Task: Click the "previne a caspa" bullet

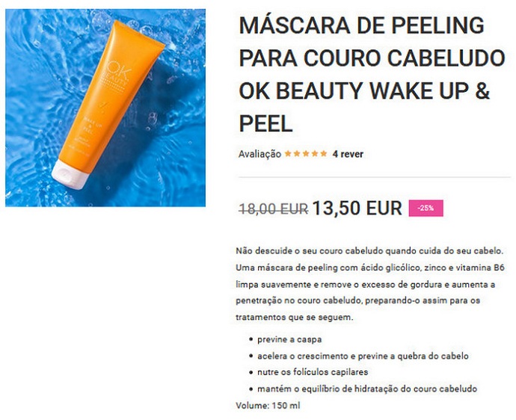Action: [x=289, y=339]
